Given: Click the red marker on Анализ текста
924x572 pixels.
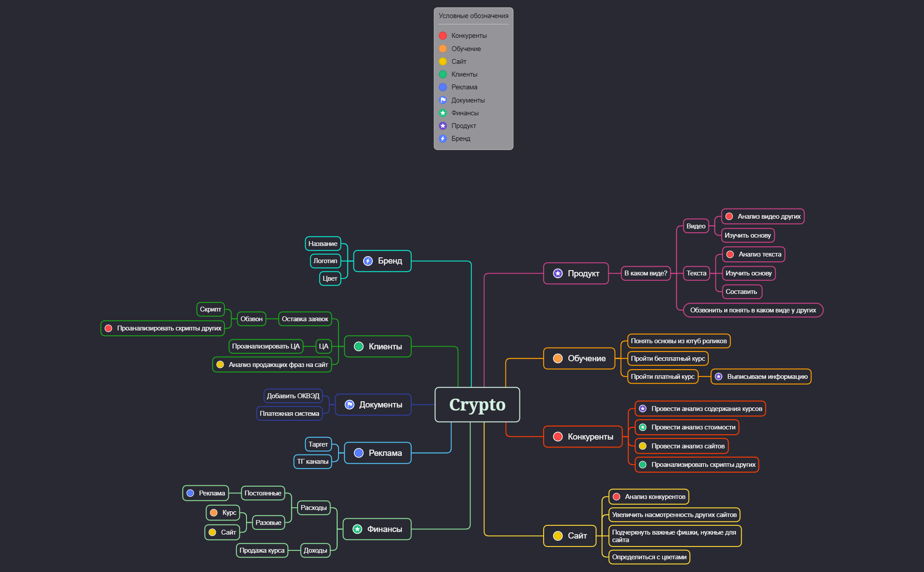Looking at the screenshot, I should point(730,254).
